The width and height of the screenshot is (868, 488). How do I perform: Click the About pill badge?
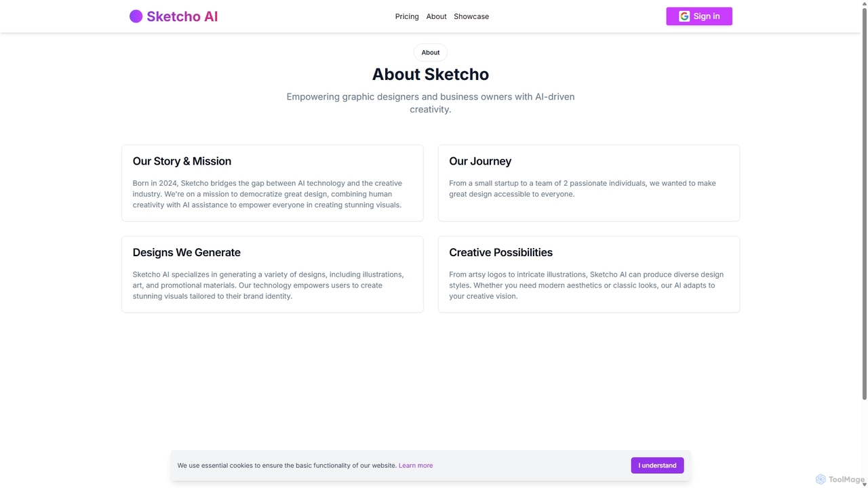[x=431, y=52]
